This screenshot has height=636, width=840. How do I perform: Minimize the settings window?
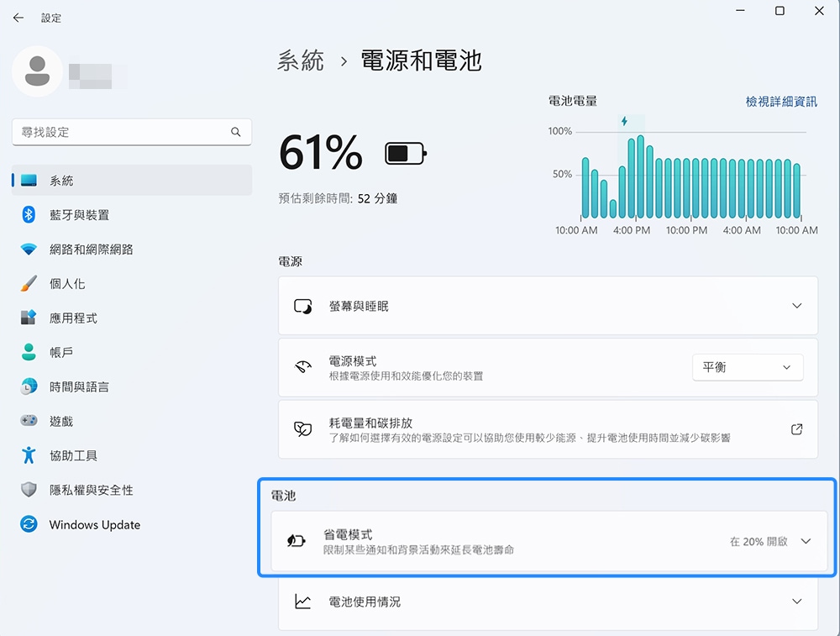click(x=740, y=11)
